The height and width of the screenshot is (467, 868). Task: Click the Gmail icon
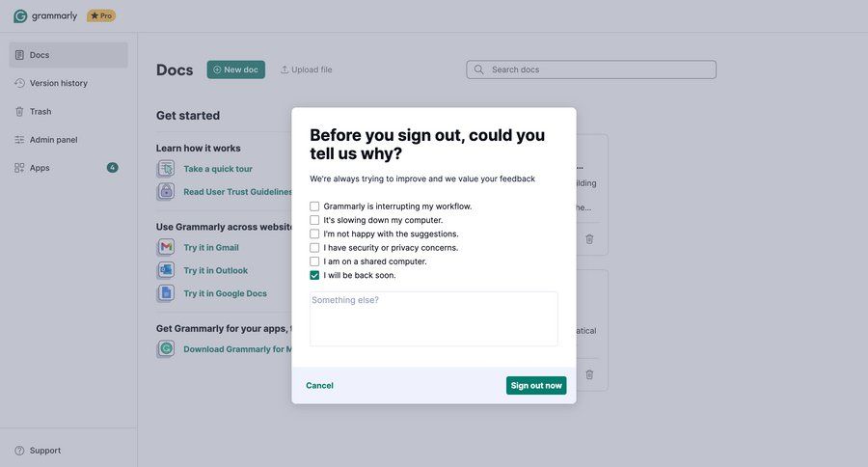pos(166,247)
